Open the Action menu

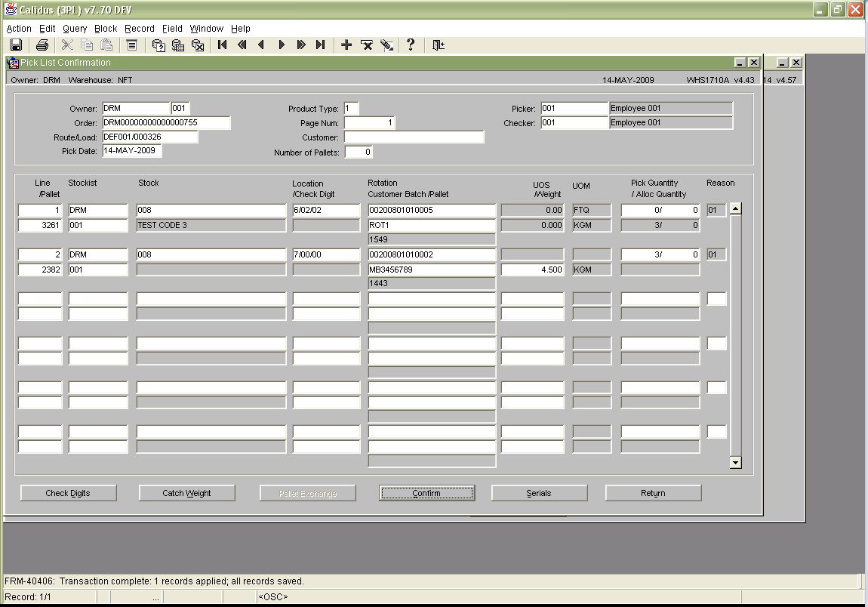19,28
